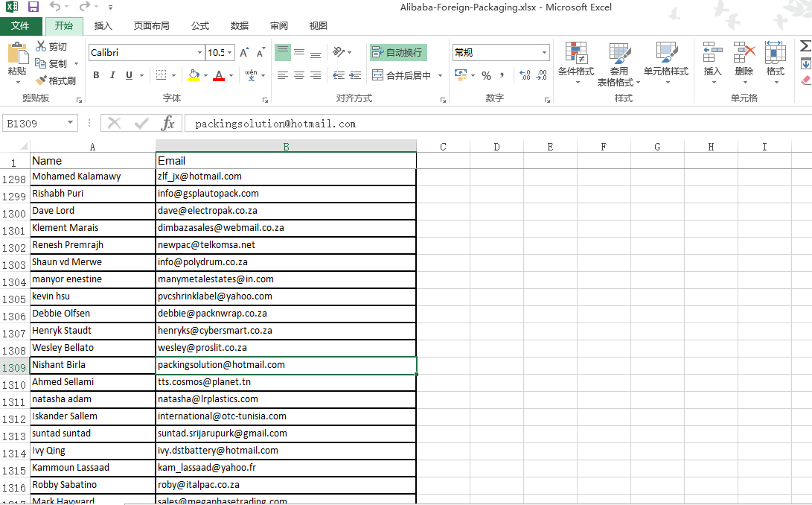Expand the number format (常规) dropdown
812x505 pixels.
tap(544, 53)
